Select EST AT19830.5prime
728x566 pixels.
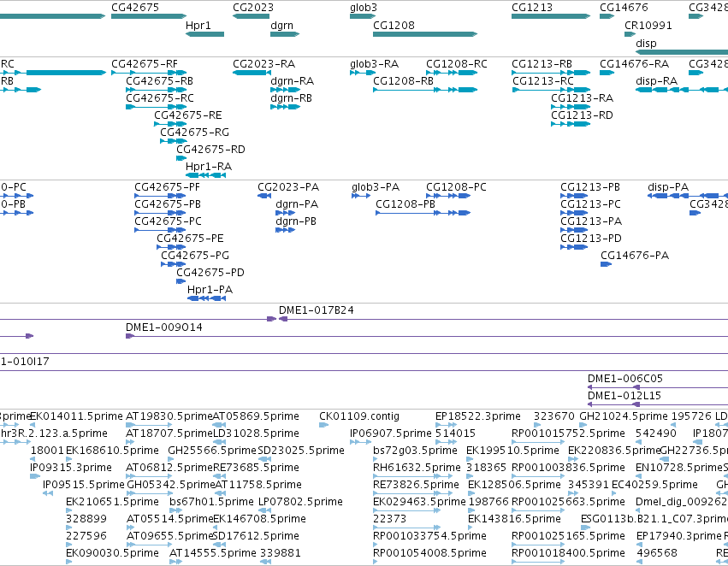click(x=169, y=416)
